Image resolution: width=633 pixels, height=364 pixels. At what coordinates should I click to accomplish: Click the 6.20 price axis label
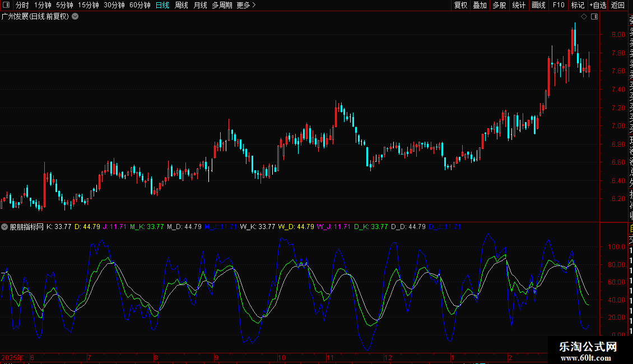click(x=618, y=199)
